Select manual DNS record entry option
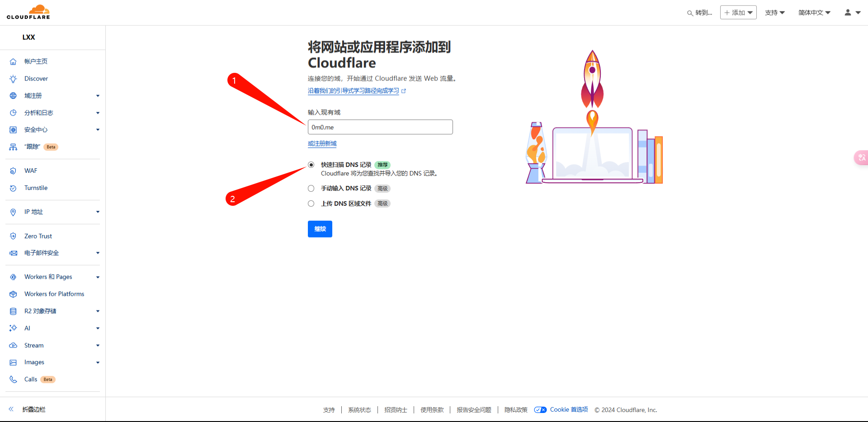Image resolution: width=868 pixels, height=422 pixels. [311, 189]
